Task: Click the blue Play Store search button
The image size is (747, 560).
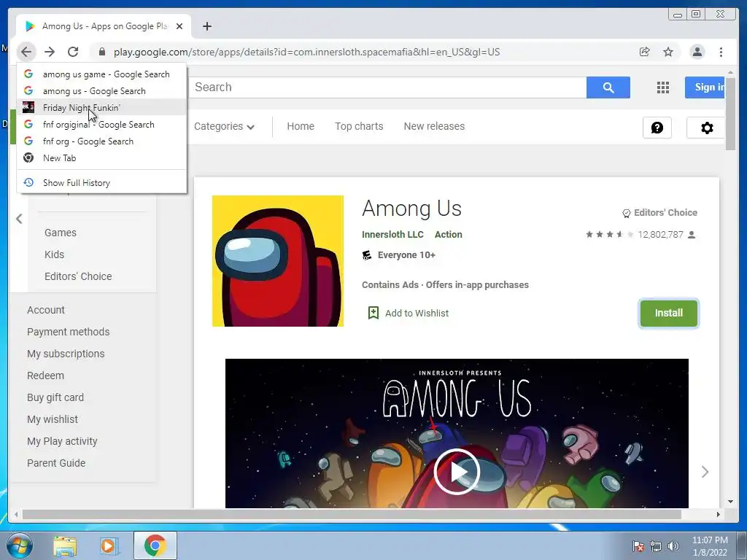Action: [608, 87]
